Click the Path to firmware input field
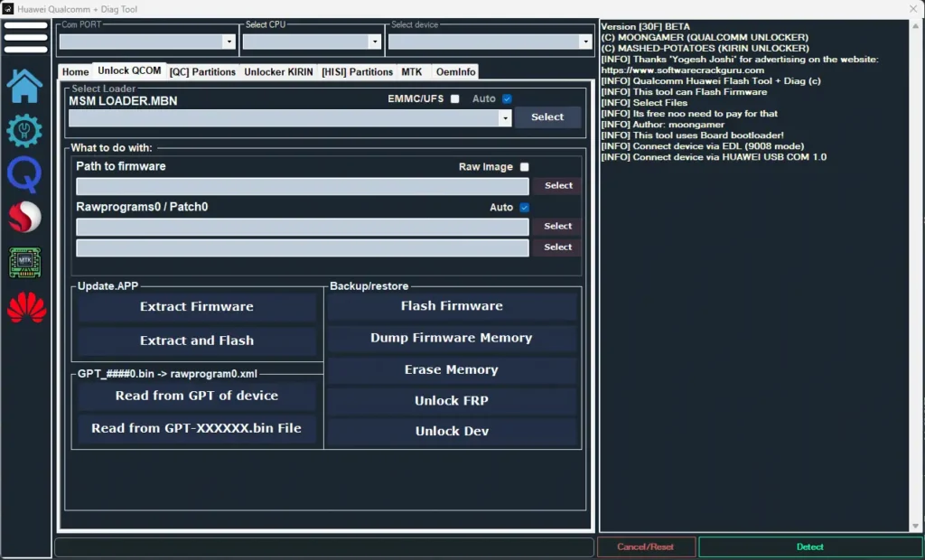Image resolution: width=925 pixels, height=560 pixels. coord(303,186)
